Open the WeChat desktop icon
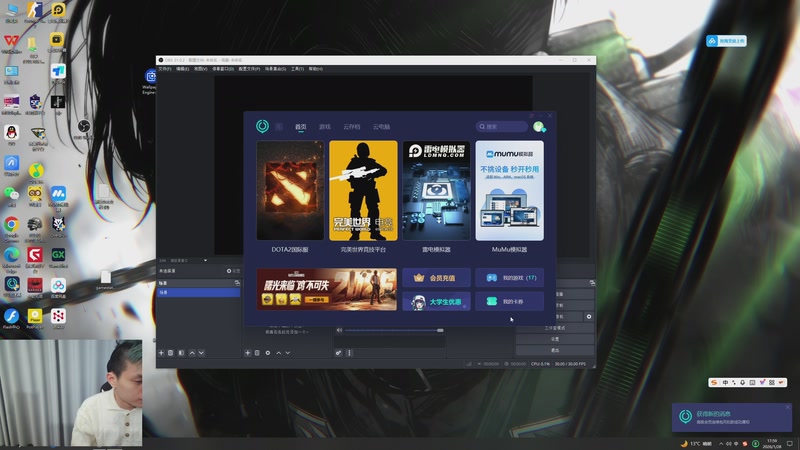800x450 pixels. point(11,196)
